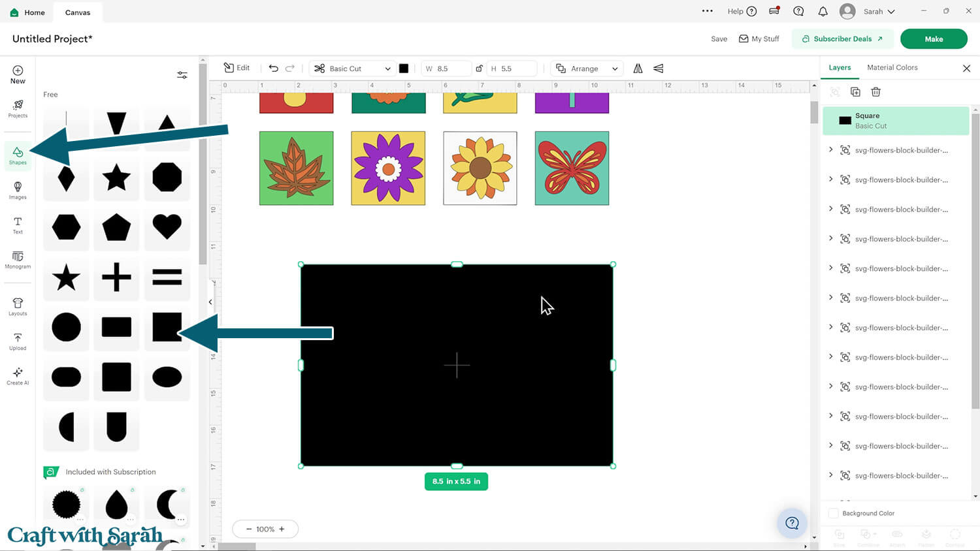Toggle the Background Color checkbox
Viewport: 980px width, 551px height.
[x=834, y=513]
